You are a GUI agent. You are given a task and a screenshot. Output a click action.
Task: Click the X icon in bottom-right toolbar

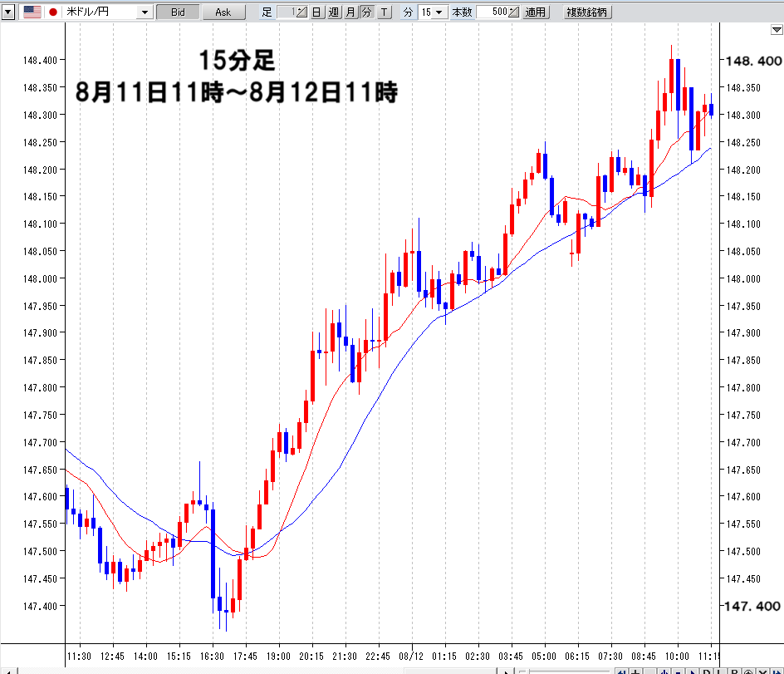pos(761,670)
